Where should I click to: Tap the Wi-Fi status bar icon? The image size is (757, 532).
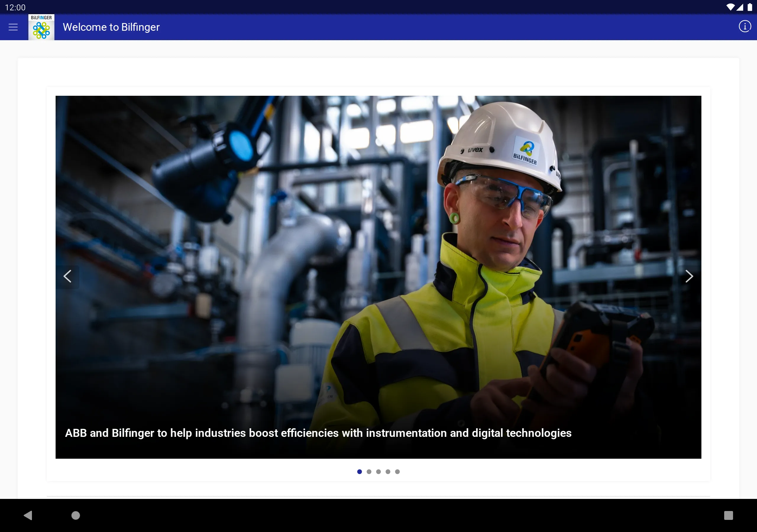730,7
